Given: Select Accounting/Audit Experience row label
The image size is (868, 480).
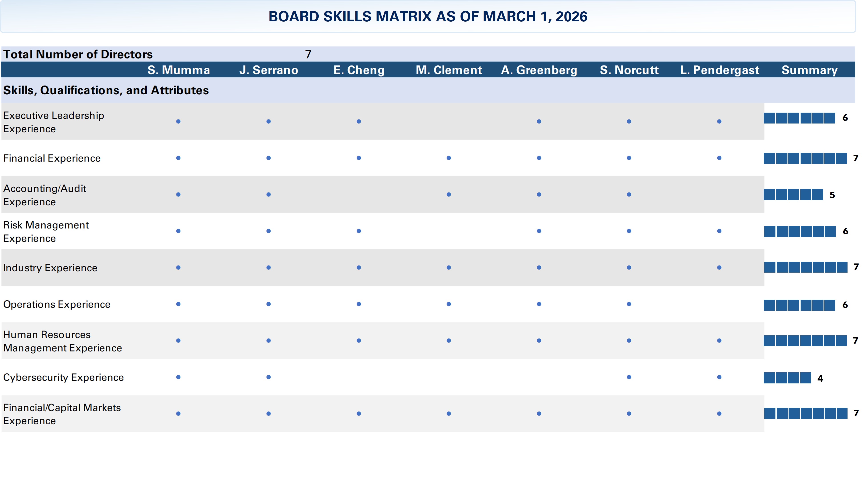Looking at the screenshot, I should coord(45,195).
